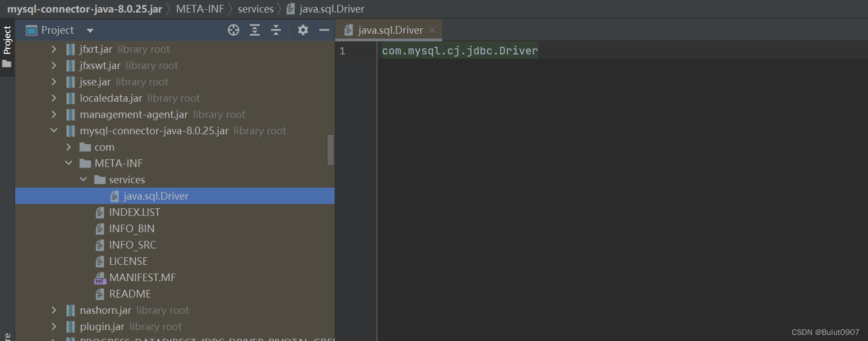Expand jsse.jar library node
Image resolution: width=868 pixels, height=341 pixels.
pyautogui.click(x=54, y=82)
